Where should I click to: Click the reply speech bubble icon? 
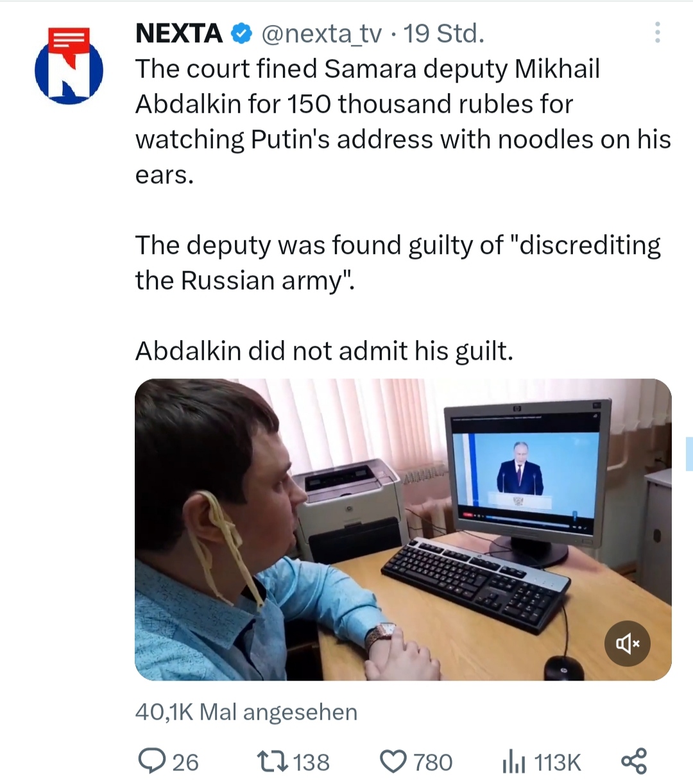(152, 762)
